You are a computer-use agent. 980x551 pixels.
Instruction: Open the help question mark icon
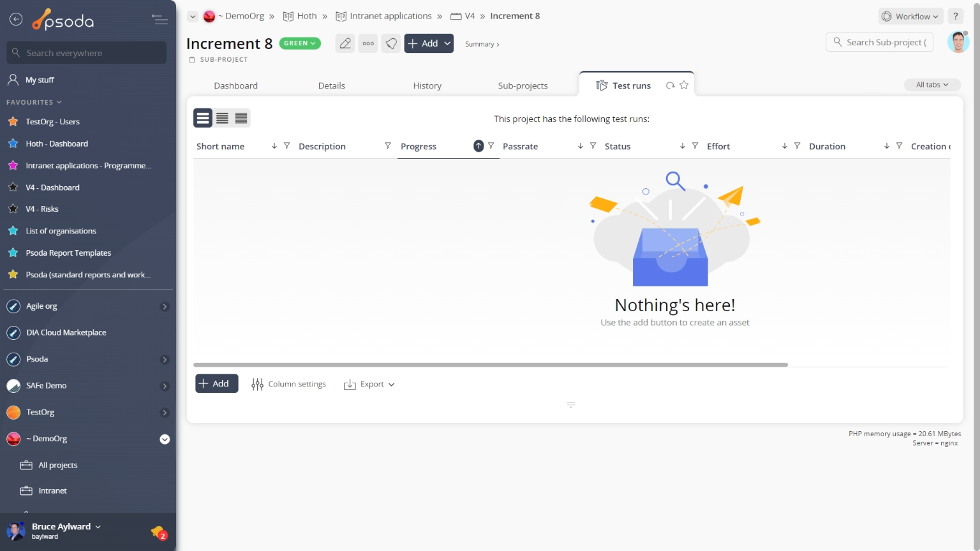click(956, 17)
